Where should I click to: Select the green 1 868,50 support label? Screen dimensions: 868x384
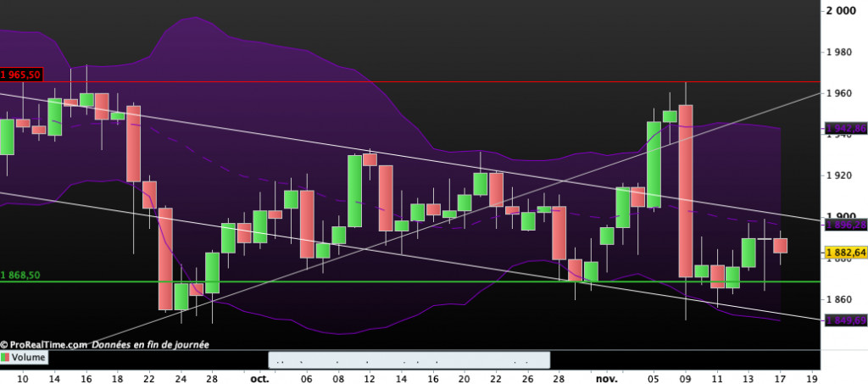(x=20, y=275)
